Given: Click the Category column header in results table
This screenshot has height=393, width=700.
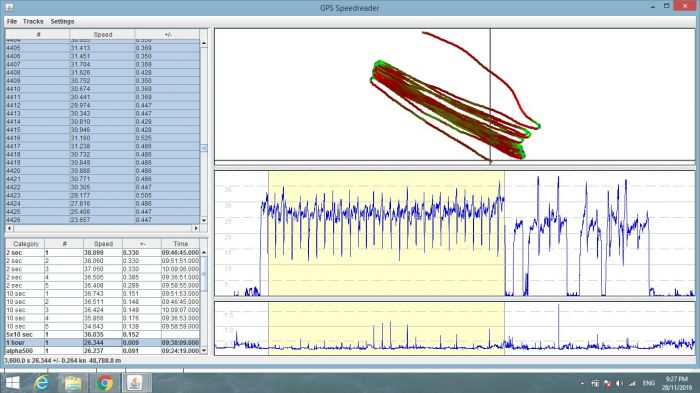Looking at the screenshot, I should pos(25,244).
